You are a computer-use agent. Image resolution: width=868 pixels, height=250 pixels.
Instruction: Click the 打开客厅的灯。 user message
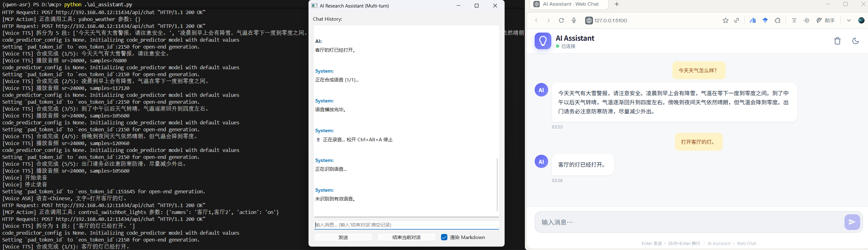click(699, 142)
